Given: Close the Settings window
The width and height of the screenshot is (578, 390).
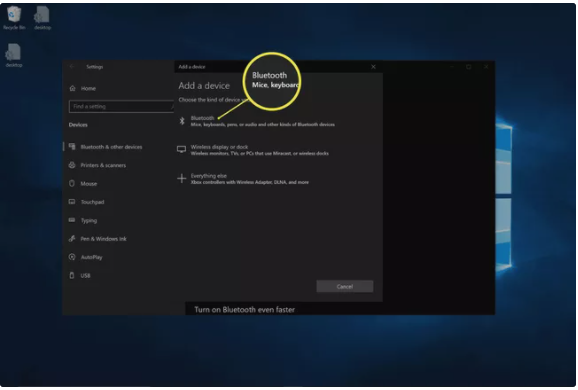Looking at the screenshot, I should coord(486,67).
